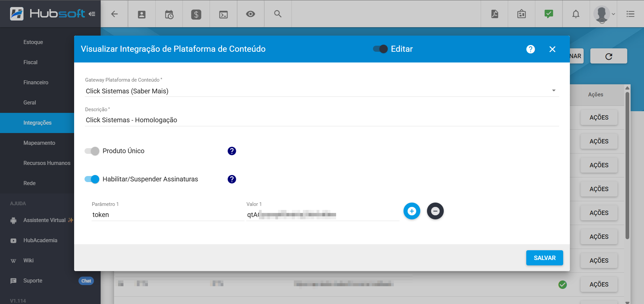This screenshot has height=304, width=644.
Task: Open Suporte in sidebar
Action: point(33,280)
